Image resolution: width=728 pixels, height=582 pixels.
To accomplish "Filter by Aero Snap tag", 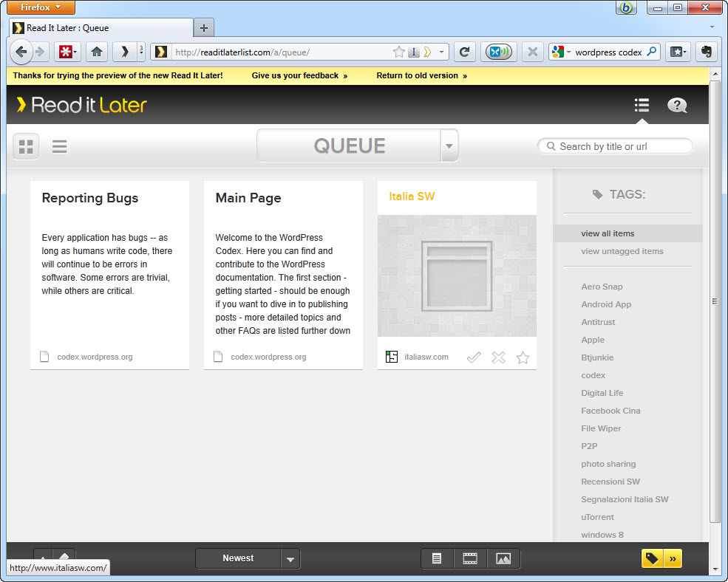I will 602,287.
